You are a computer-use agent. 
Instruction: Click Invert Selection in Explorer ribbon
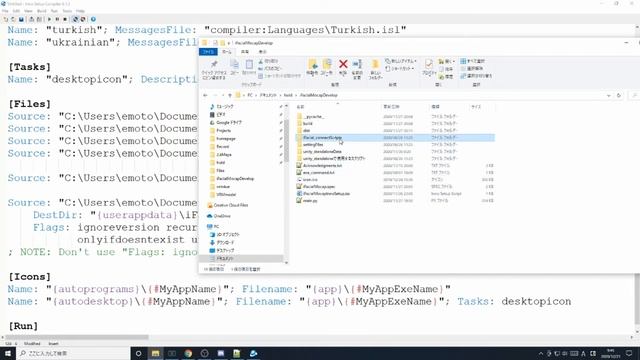pos(476,76)
